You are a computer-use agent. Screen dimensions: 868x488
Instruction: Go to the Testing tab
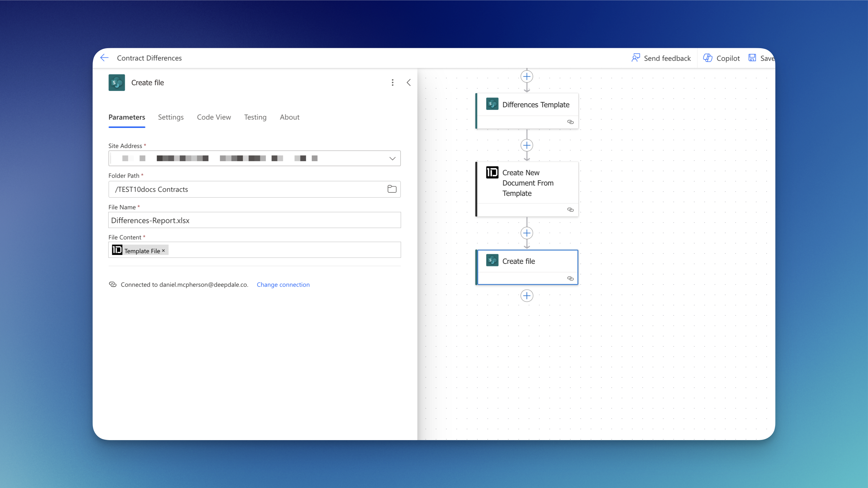tap(255, 117)
